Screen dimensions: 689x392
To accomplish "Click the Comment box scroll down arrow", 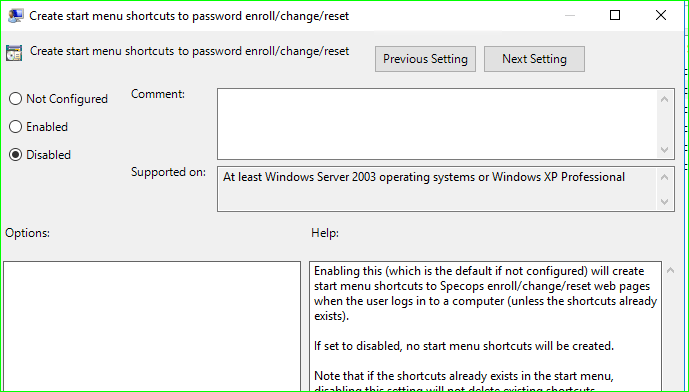I will 665,150.
